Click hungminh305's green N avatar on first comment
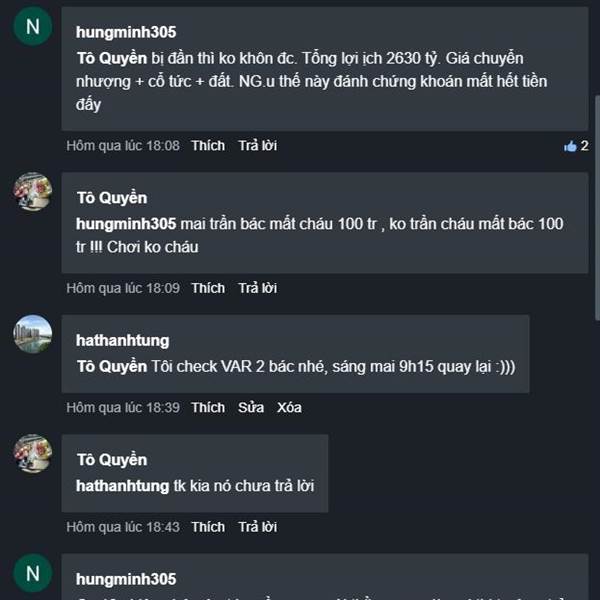The height and width of the screenshot is (600, 600). pos(32,27)
